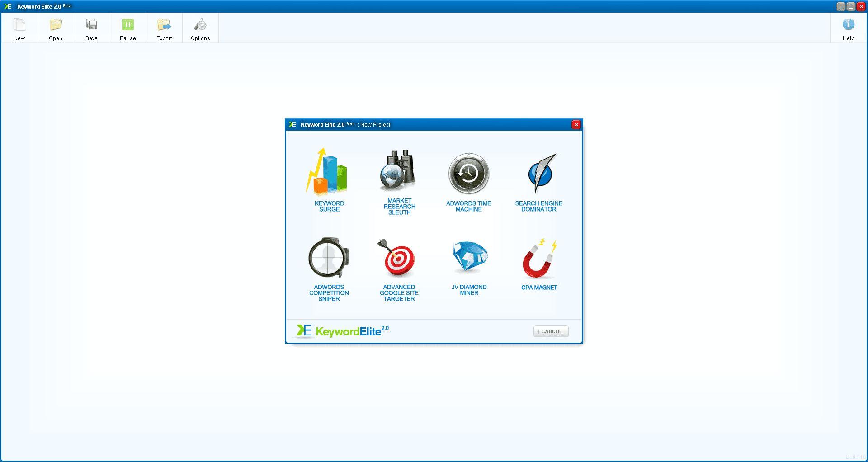This screenshot has height=462, width=868.
Task: Pause the current task with the Pause icon
Action: click(x=128, y=24)
